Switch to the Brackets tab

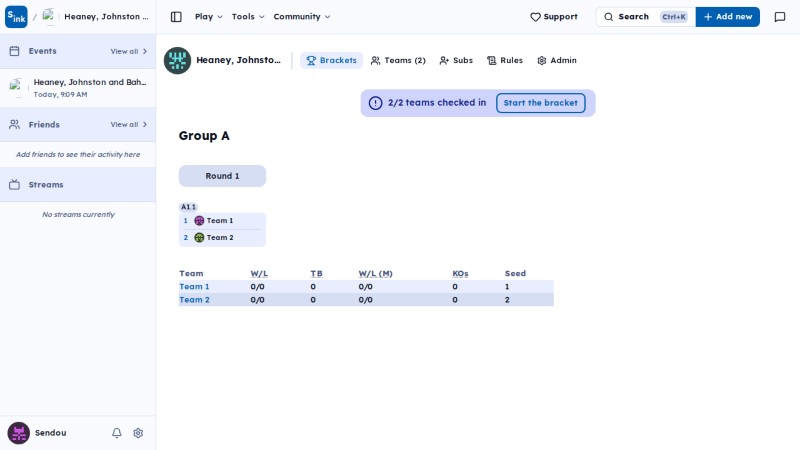pyautogui.click(x=331, y=60)
